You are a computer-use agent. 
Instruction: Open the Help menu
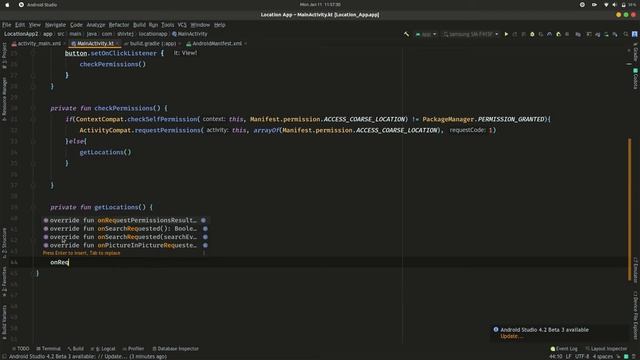220,25
